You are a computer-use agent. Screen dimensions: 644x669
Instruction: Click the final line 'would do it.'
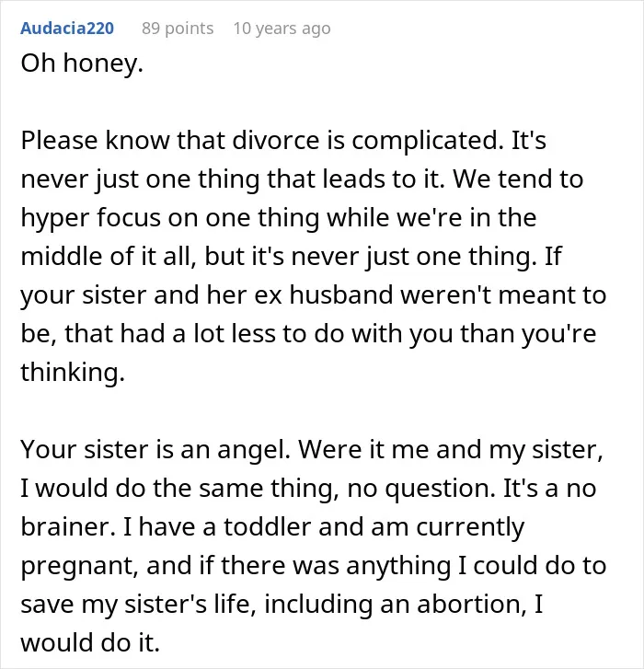coord(90,643)
